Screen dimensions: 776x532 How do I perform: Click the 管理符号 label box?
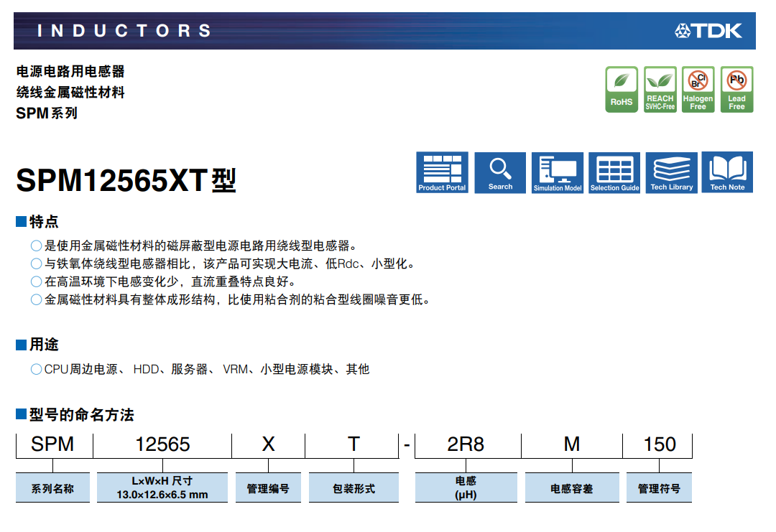(659, 487)
